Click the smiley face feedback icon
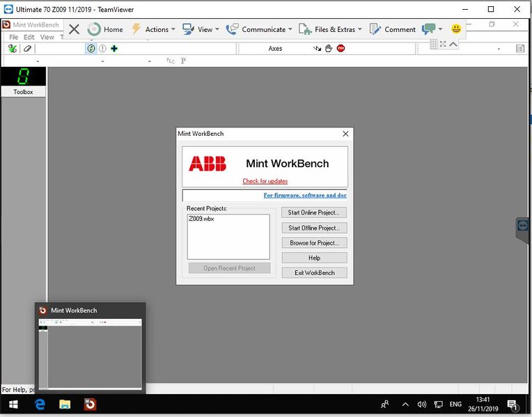Screen dimensions: 532x417 click(456, 29)
